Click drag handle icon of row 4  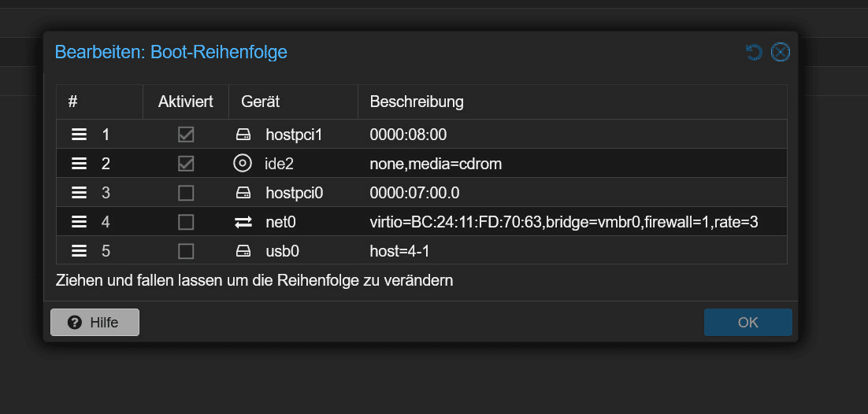[x=80, y=222]
